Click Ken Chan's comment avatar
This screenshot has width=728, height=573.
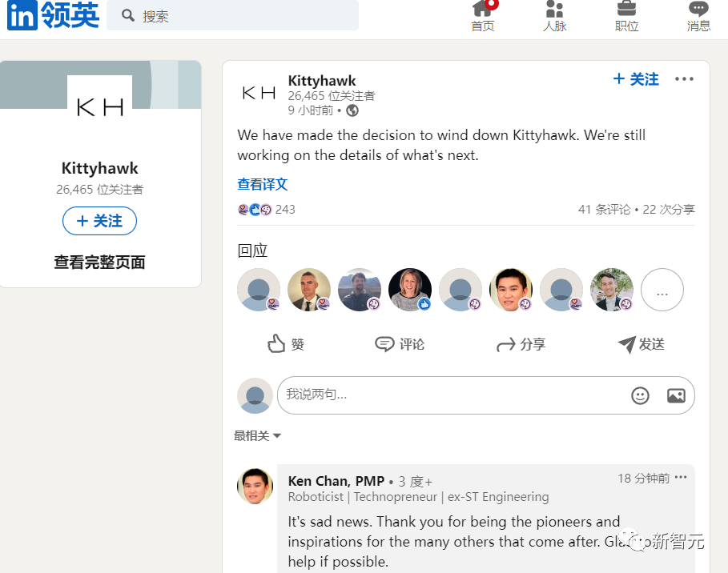[x=255, y=487]
